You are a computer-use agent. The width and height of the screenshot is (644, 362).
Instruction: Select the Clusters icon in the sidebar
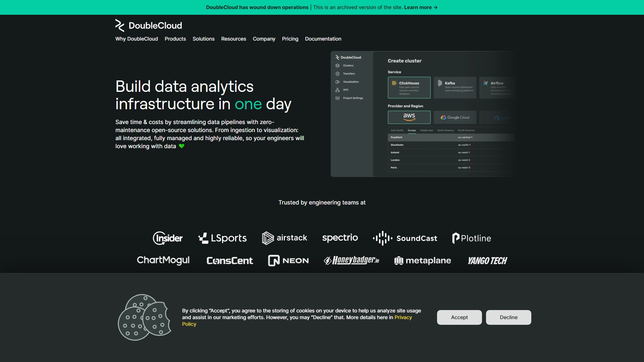337,65
